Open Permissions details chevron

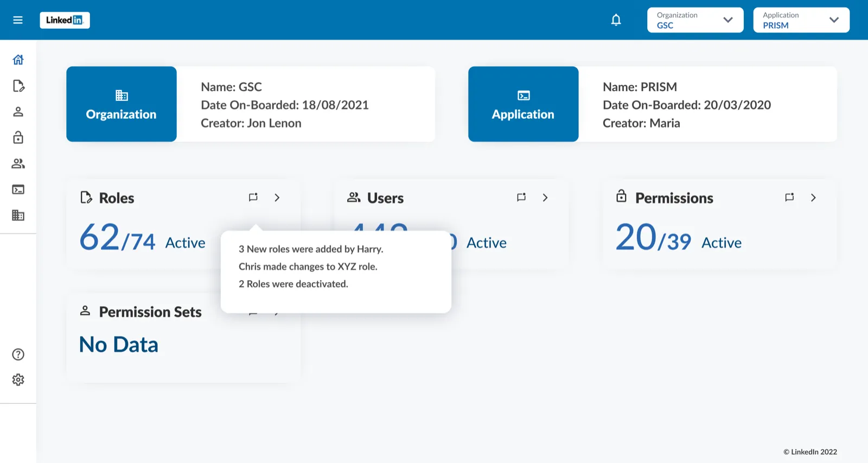coord(813,198)
